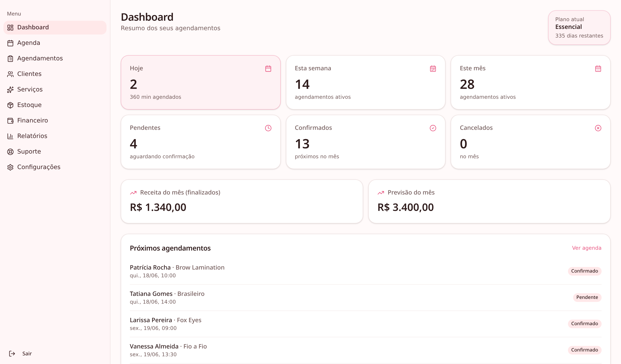Click the 'sex., 19/06, 13:30' date text
This screenshot has height=364, width=621.
point(153,355)
